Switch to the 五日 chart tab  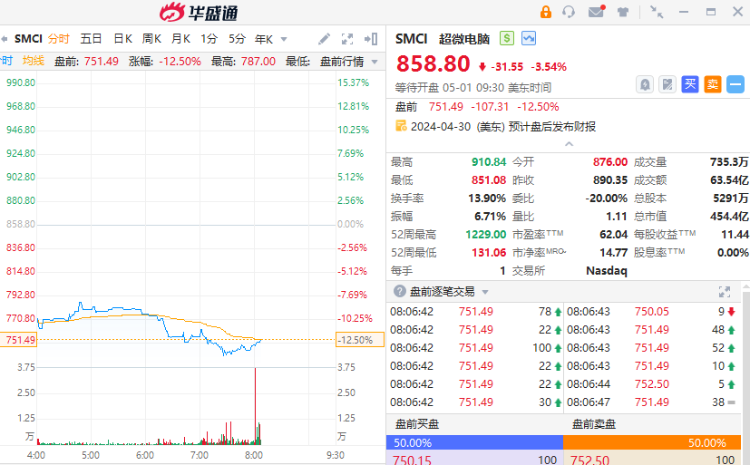click(91, 39)
